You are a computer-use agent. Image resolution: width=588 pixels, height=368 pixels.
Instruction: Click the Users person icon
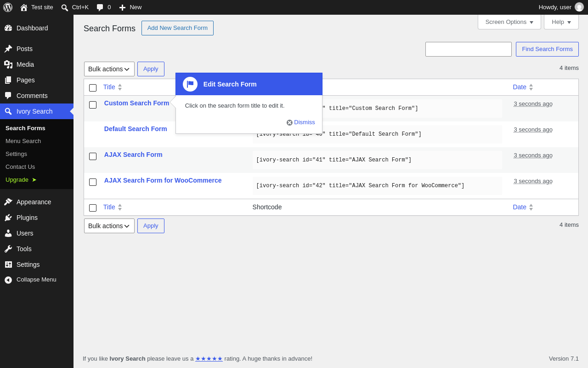[8, 233]
